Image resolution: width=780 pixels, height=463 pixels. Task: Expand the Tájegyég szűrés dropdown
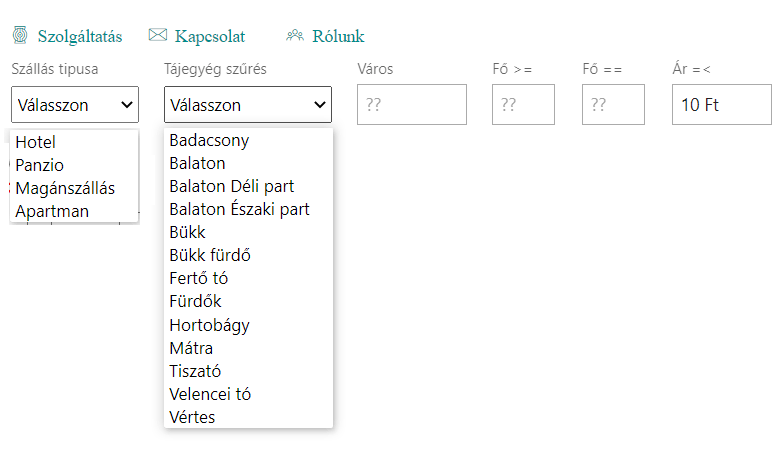pos(247,105)
